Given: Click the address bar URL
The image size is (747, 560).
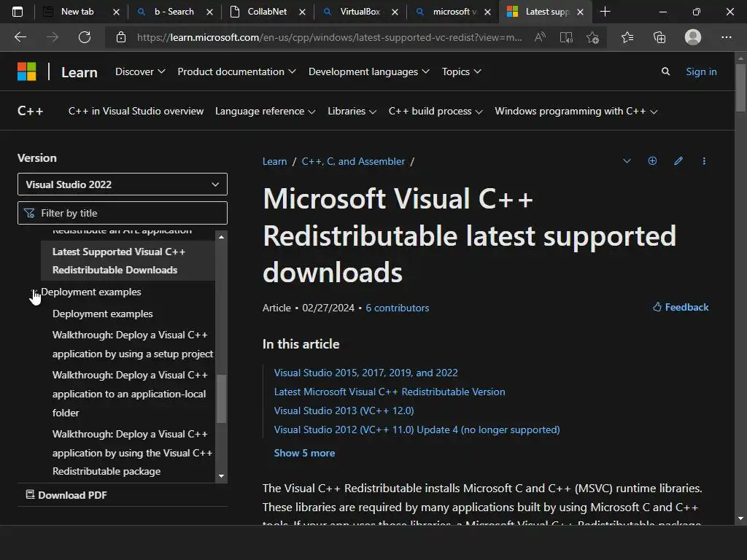Looking at the screenshot, I should [329, 37].
